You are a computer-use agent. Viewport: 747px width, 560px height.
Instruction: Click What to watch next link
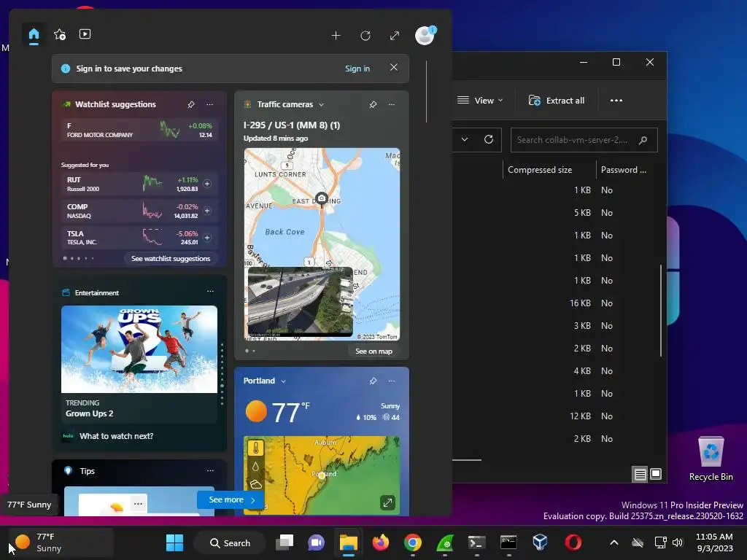pos(116,436)
